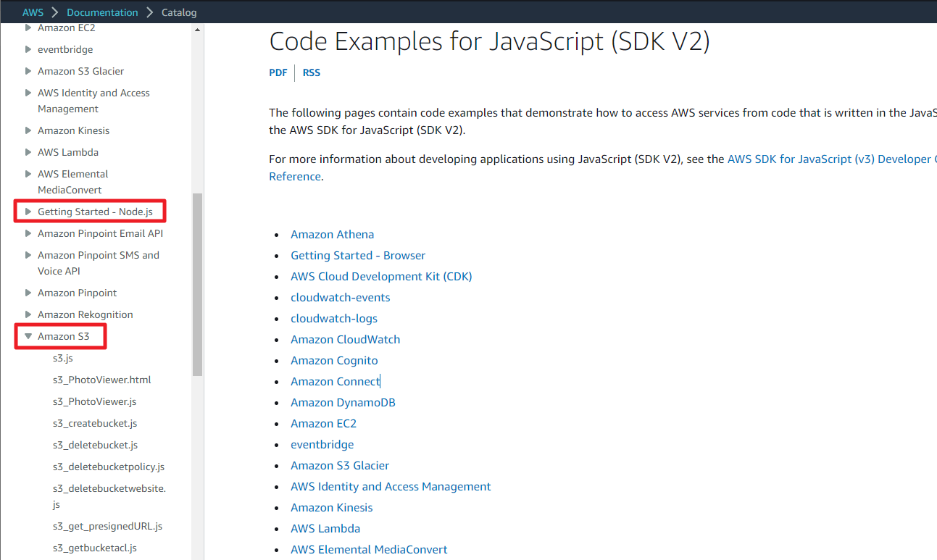
Task: Open Amazon S3 Glacier link in main list
Action: click(x=340, y=465)
